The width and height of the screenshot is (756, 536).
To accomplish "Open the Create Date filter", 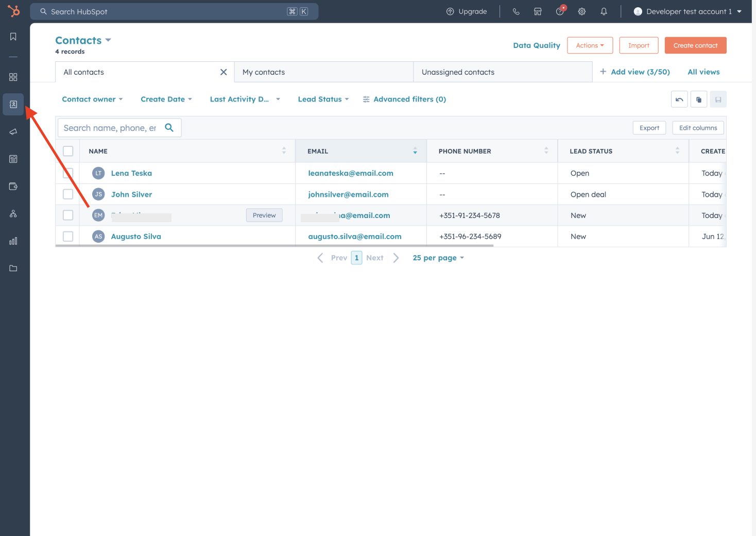I will click(x=166, y=99).
